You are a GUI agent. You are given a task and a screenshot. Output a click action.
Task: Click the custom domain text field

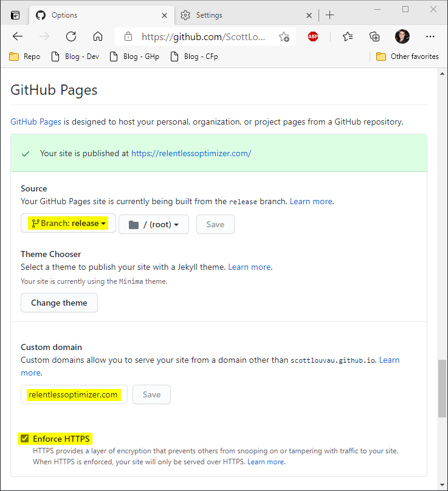[x=74, y=394]
